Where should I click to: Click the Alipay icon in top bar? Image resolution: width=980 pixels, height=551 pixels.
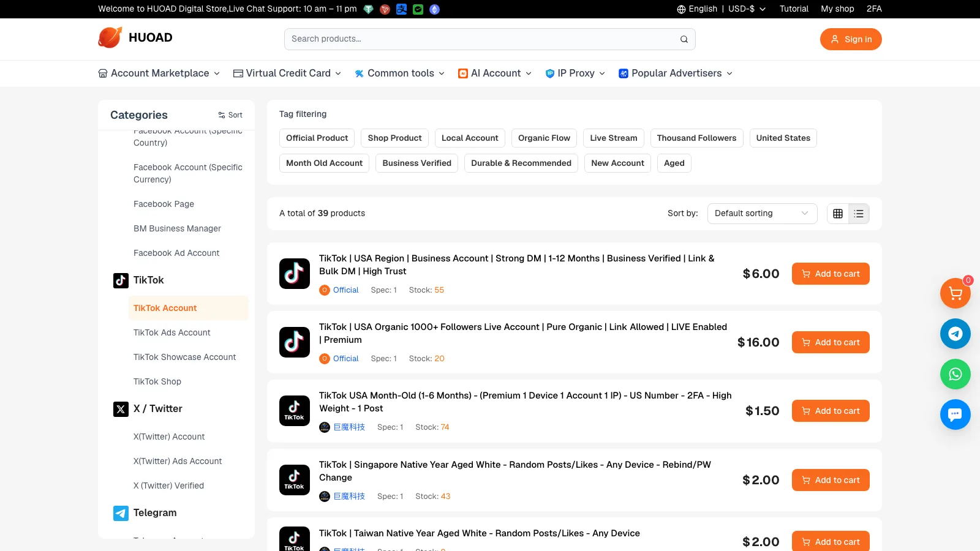tap(401, 9)
